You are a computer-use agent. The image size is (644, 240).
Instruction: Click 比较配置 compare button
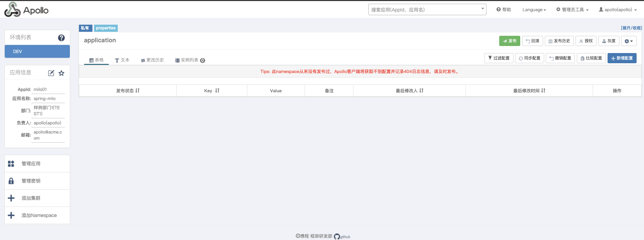[591, 58]
